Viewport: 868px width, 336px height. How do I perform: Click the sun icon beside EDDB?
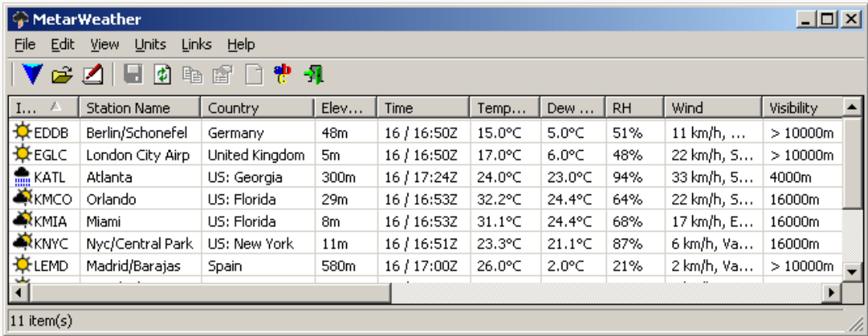(x=23, y=132)
